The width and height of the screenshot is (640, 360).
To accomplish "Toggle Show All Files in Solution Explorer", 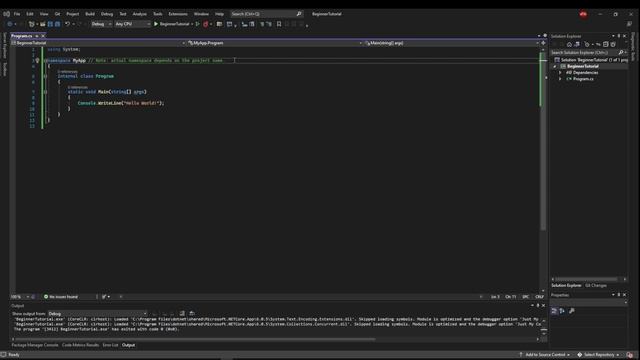I will click(x=613, y=44).
